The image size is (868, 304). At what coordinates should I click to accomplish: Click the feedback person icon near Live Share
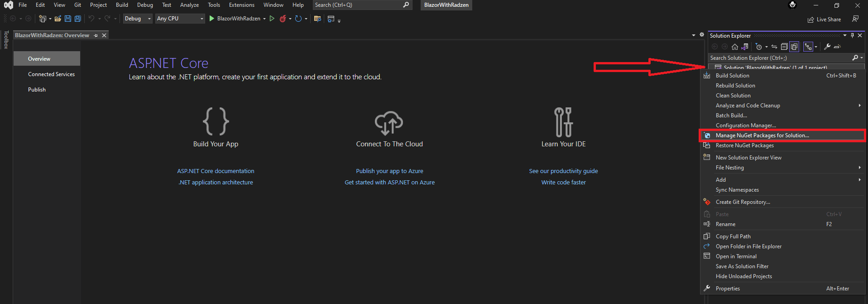pos(855,19)
